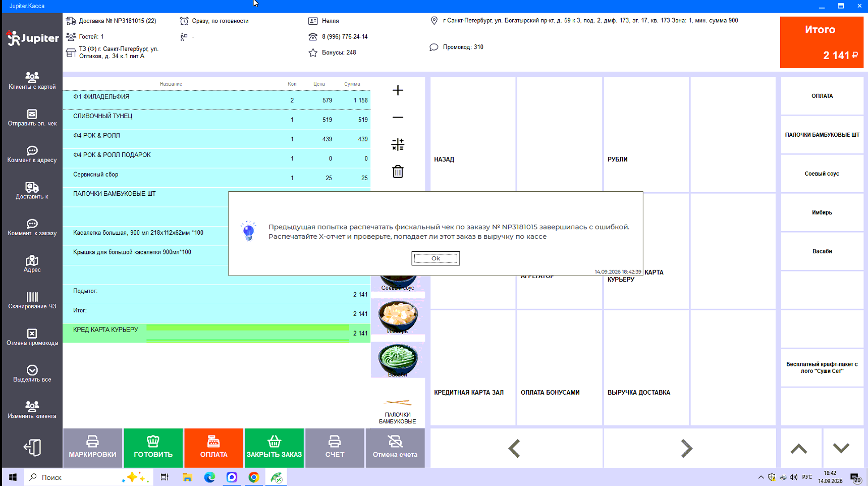Screen dimensions: 868x486
Task: Open Клиенты с картой in sidebar
Action: point(32,81)
